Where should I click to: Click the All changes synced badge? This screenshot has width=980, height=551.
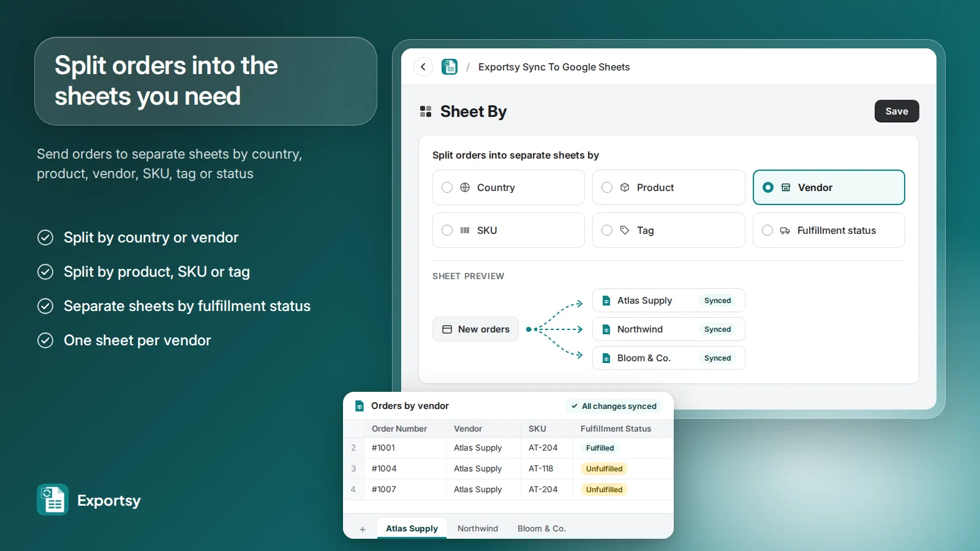coord(614,406)
